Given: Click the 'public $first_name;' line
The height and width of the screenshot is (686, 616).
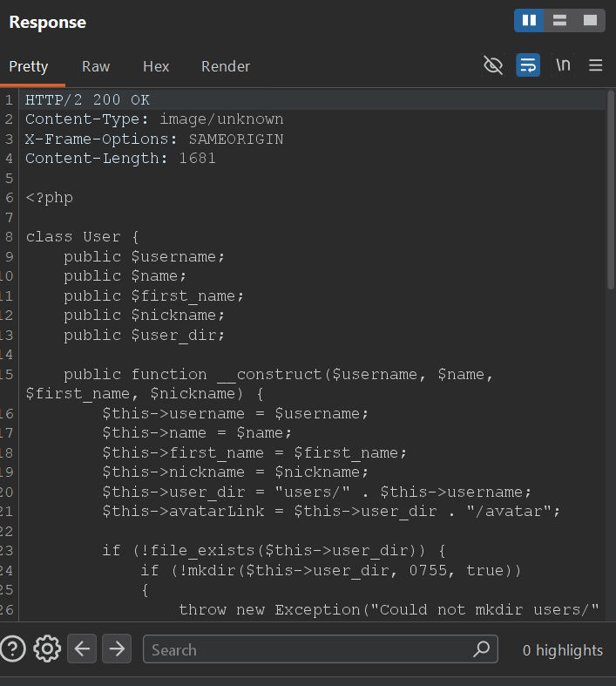Looking at the screenshot, I should coord(154,296).
